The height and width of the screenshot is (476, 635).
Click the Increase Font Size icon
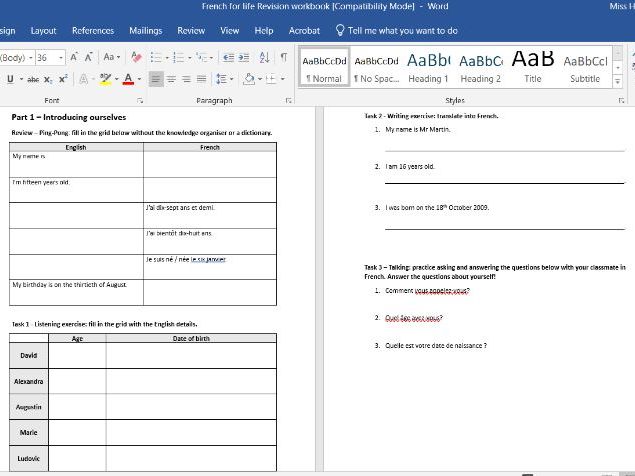pos(74,58)
